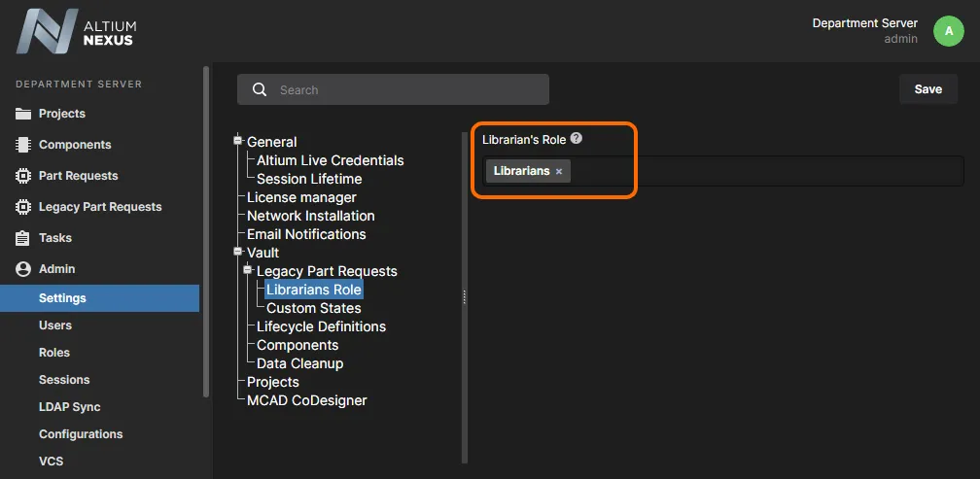
Task: Click the Save button
Action: (x=927, y=89)
